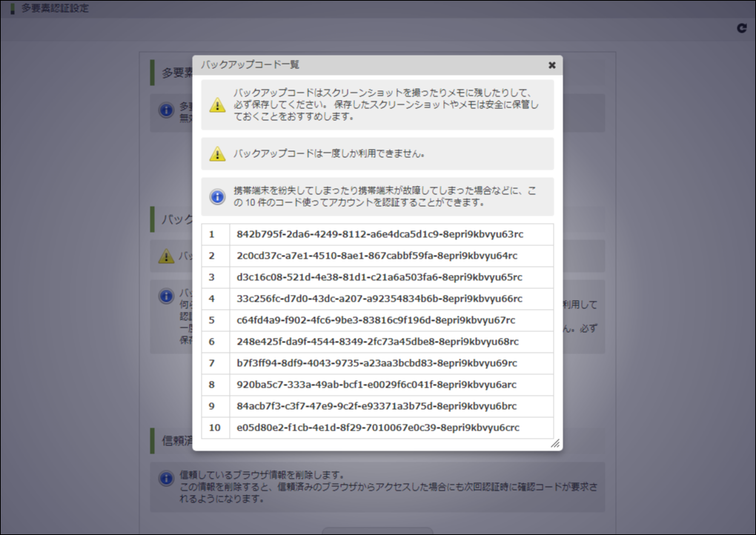Click info icon beside 信頼しているブラウザ情報 text
Image resolution: width=756 pixels, height=535 pixels.
tap(166, 479)
